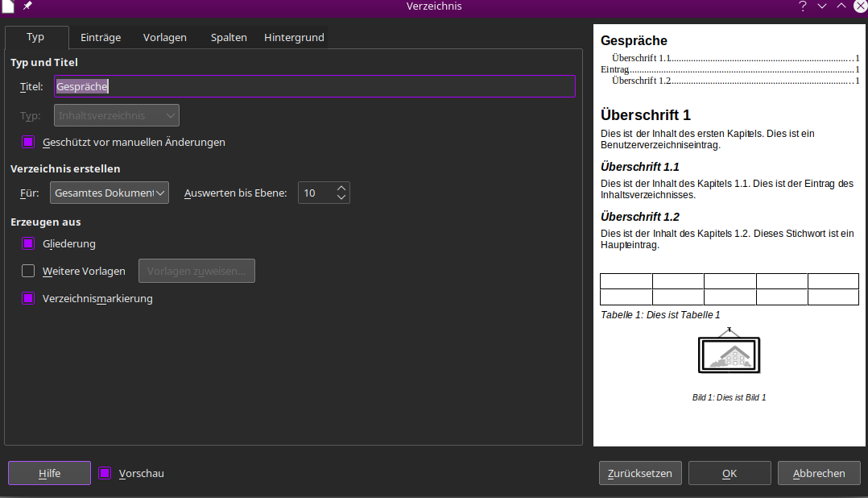
Task: Toggle the Verzeichnismarkierung checkbox
Action: point(28,298)
